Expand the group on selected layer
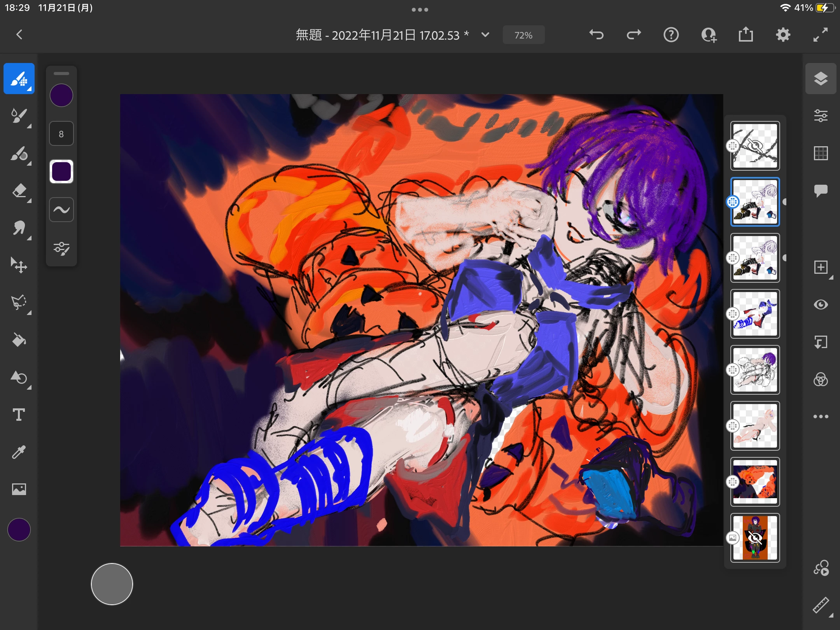This screenshot has width=840, height=630. tap(784, 202)
